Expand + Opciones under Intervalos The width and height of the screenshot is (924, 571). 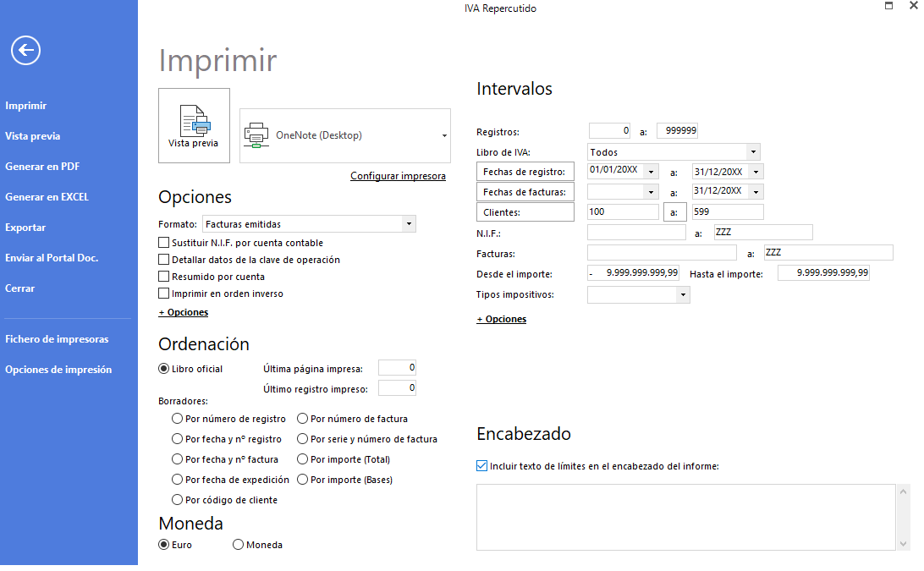[502, 319]
